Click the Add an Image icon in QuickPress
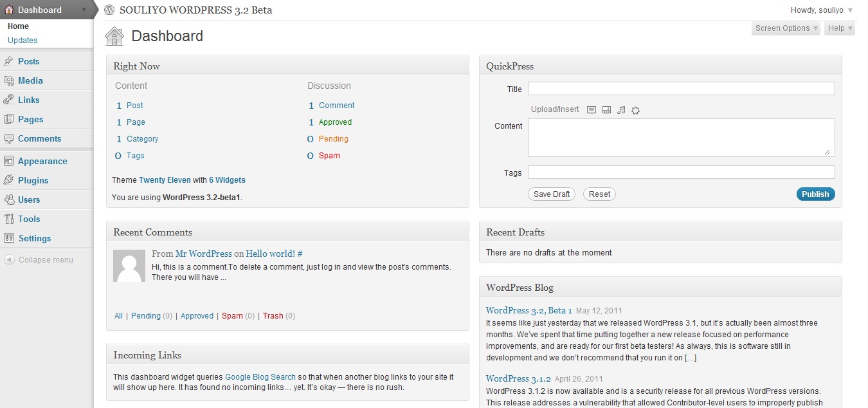868x408 pixels. [x=592, y=110]
